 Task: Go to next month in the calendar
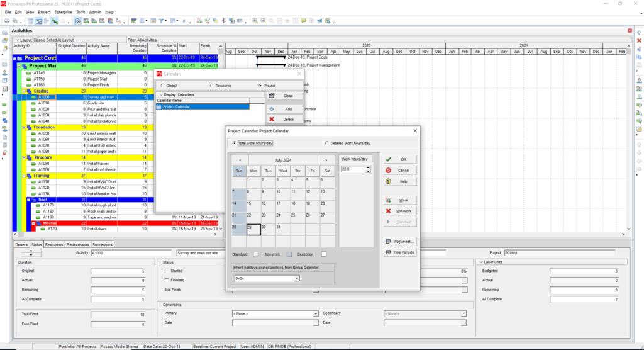(x=326, y=160)
